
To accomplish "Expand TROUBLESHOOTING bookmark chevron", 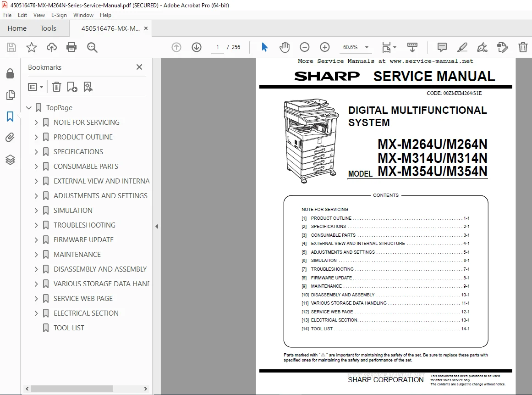I will 36,225.
